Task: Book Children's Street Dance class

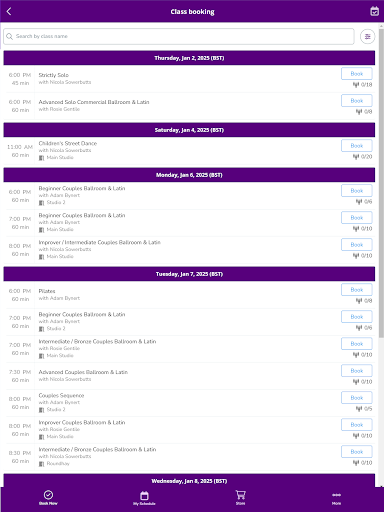Action: 357,146
